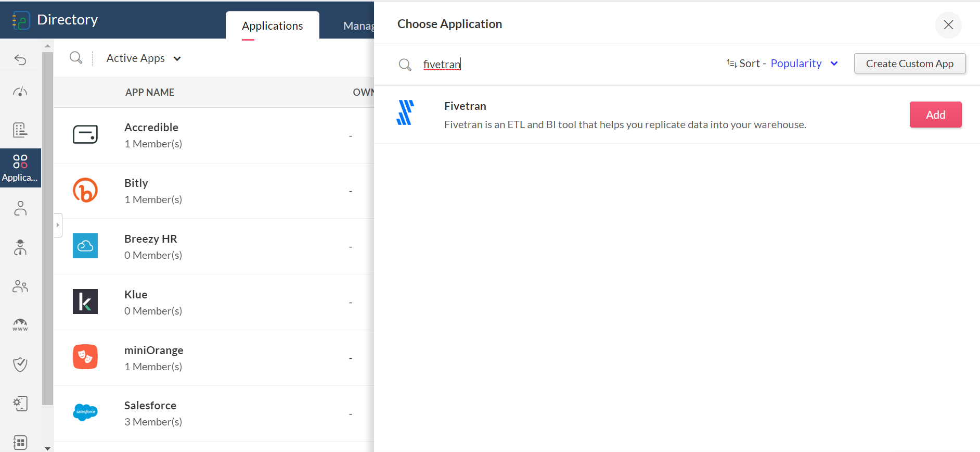Click the Directory title text
This screenshot has height=452, width=980.
68,20
